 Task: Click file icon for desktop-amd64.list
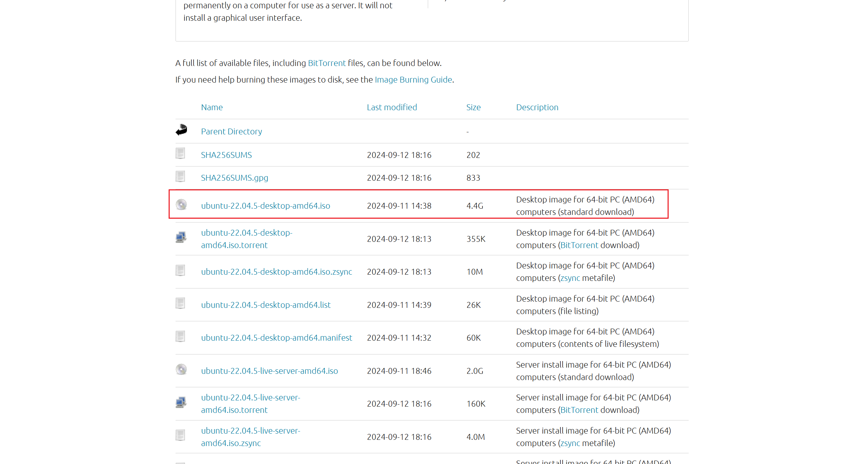click(180, 303)
